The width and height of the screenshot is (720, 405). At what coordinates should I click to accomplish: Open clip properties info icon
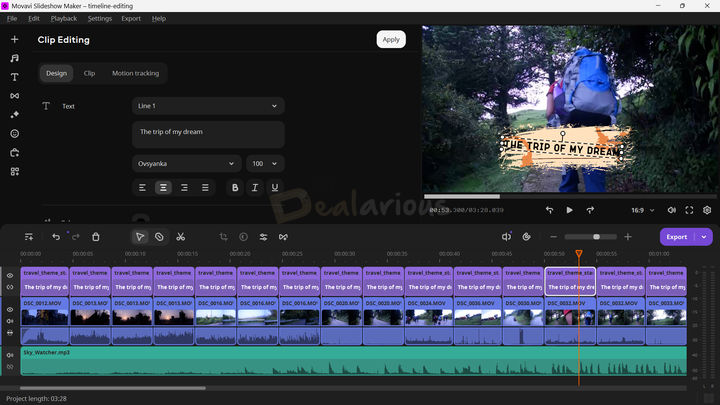pyautogui.click(x=243, y=237)
